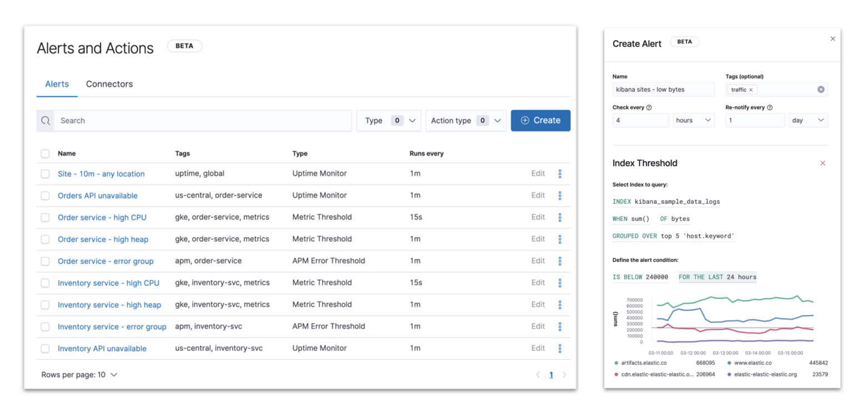Check the Inventory service - high heap row
The image size is (868, 411).
[x=45, y=304]
